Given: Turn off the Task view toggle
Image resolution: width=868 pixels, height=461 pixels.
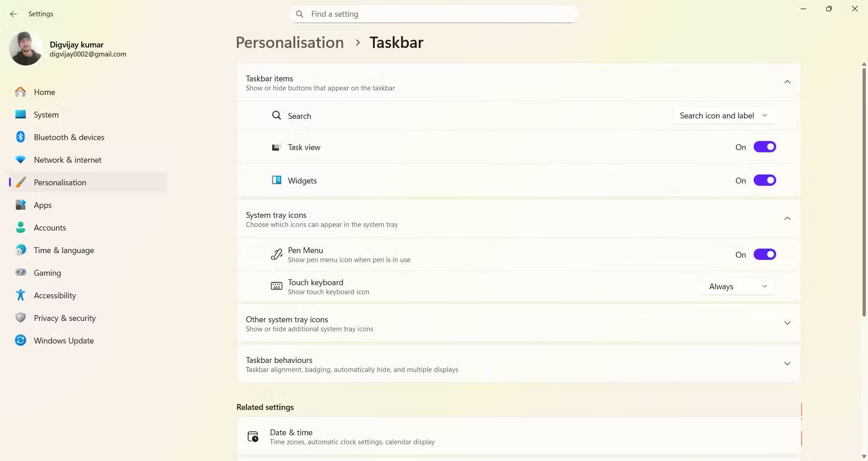Looking at the screenshot, I should pyautogui.click(x=764, y=147).
